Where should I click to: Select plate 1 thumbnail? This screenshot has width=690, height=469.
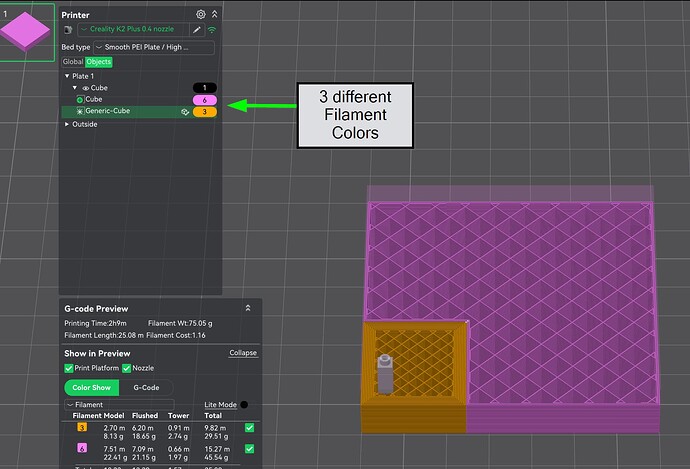click(x=26, y=32)
